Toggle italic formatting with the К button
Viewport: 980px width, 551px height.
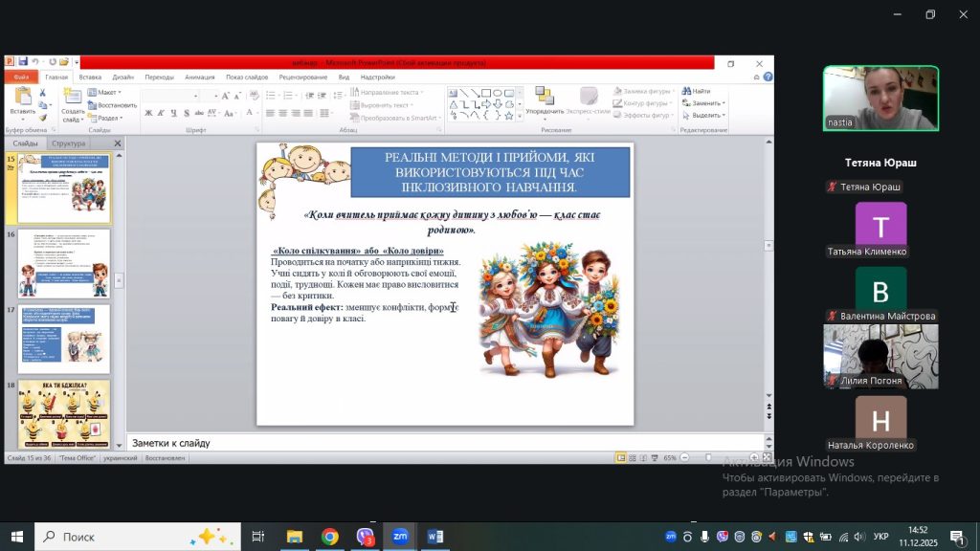tap(162, 113)
